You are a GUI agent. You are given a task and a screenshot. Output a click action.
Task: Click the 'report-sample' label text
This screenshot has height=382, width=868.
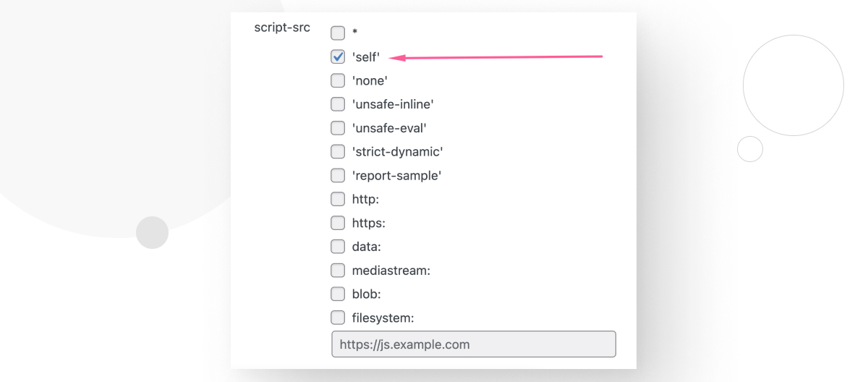pos(396,175)
